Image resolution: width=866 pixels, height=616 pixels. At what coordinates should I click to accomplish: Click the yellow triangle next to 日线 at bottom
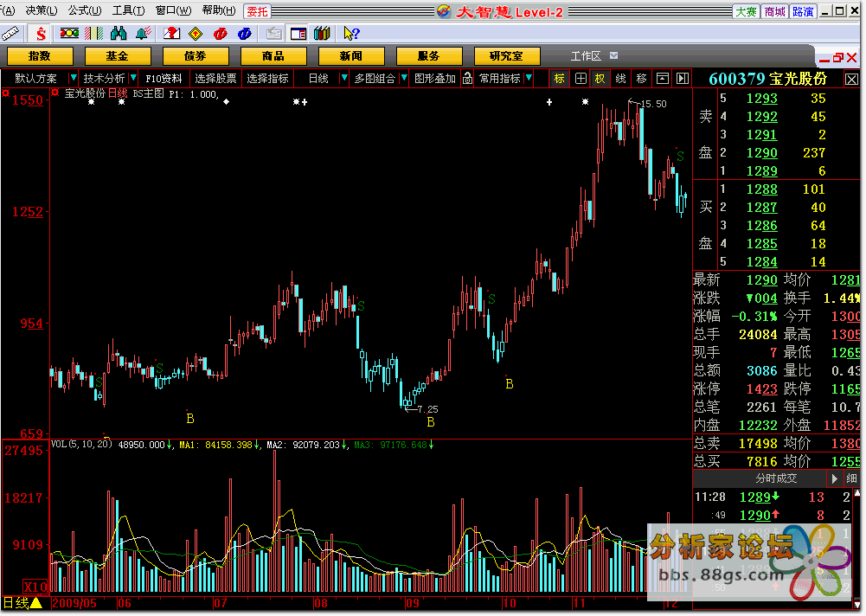point(36,603)
